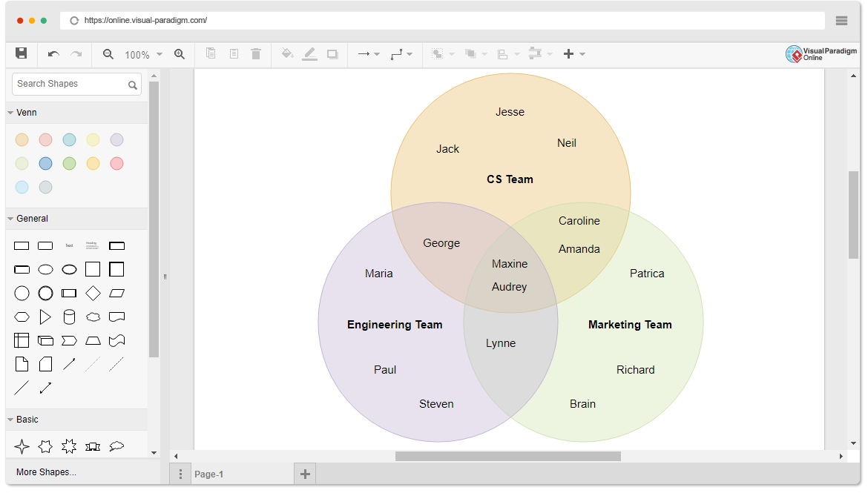Select the four-point star in Basic
868x493 pixels.
(22, 446)
